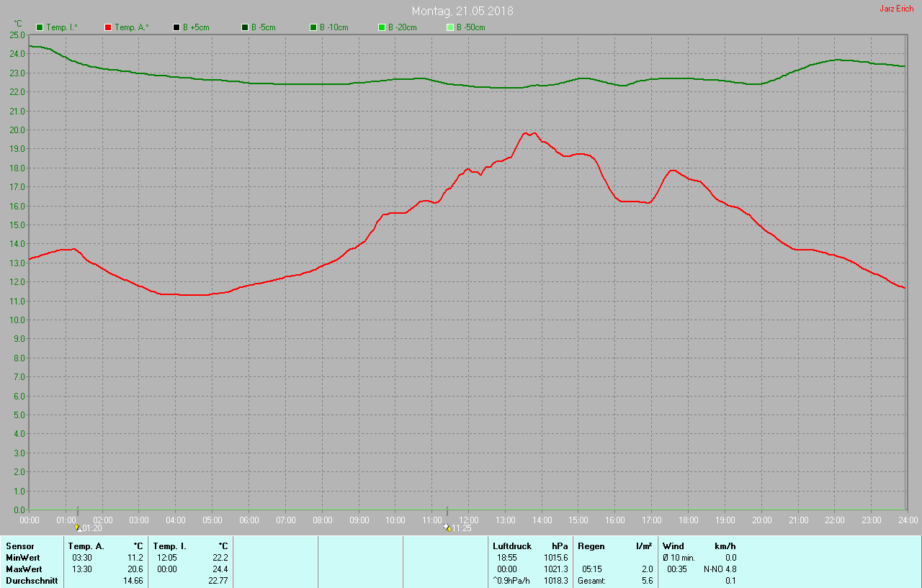Image resolution: width=922 pixels, height=588 pixels.
Task: Click the MinWert row label
Action: (x=23, y=558)
